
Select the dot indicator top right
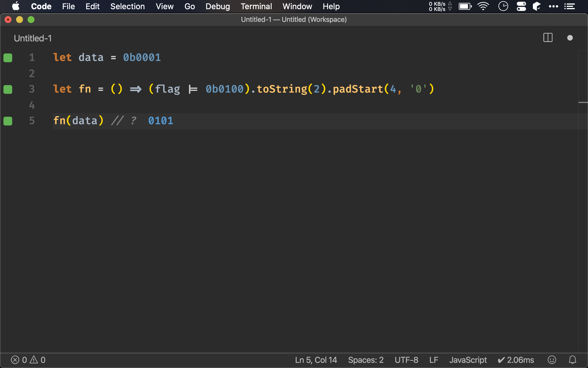(570, 38)
